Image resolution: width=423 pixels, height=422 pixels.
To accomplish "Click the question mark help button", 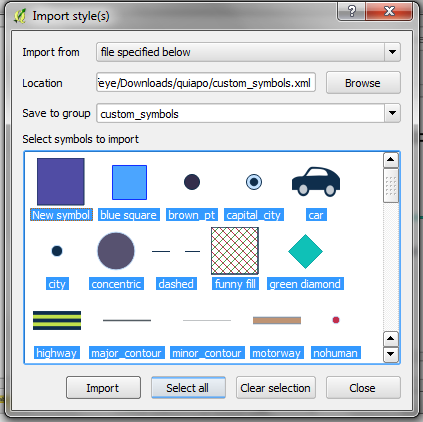I will [352, 11].
